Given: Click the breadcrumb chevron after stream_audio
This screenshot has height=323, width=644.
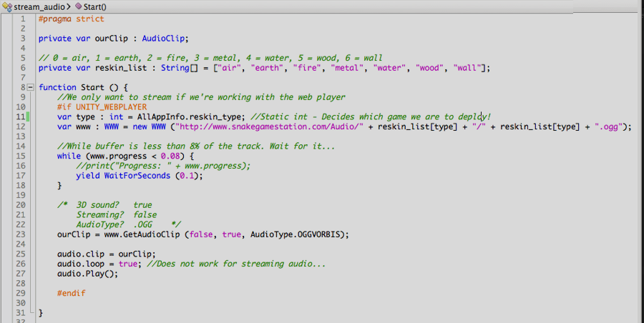Looking at the screenshot, I should pos(70,6).
